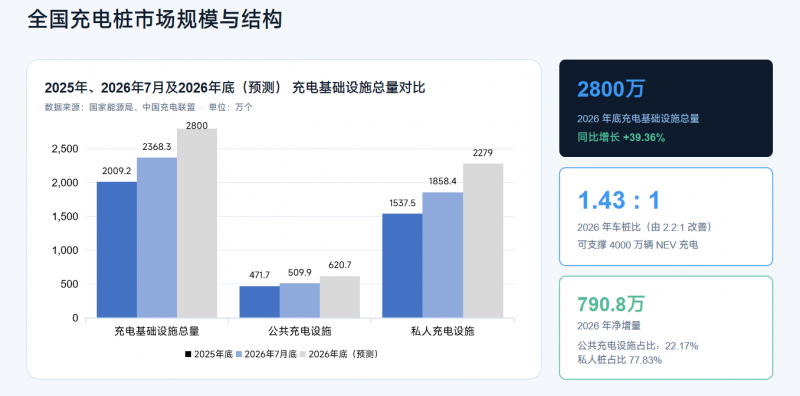Screen dimensions: 800x396
Task: Click the 2025年底 legend color swatch
Action: point(188,354)
